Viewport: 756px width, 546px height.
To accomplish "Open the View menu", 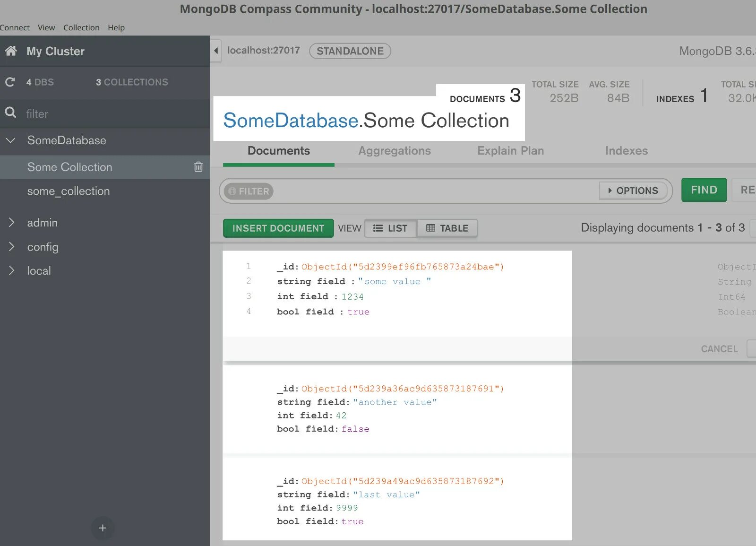I will (x=46, y=27).
